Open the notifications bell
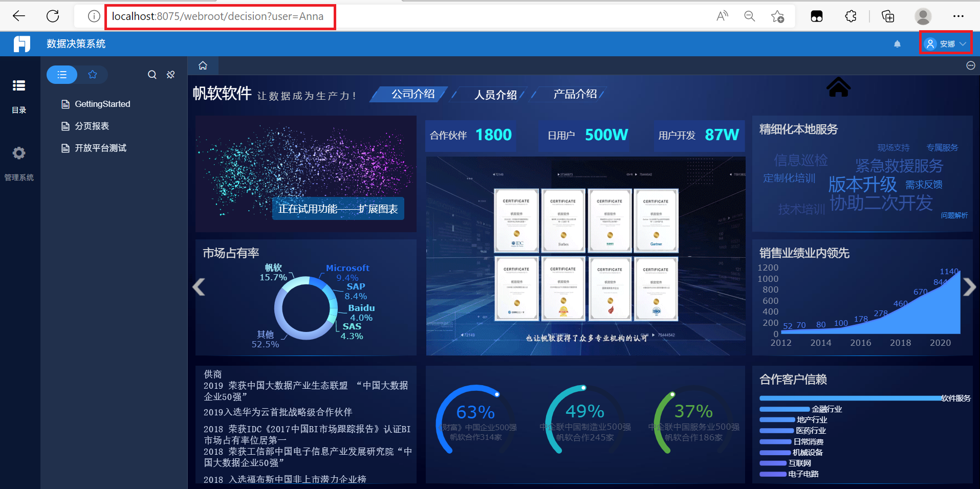This screenshot has height=489, width=980. [897, 44]
